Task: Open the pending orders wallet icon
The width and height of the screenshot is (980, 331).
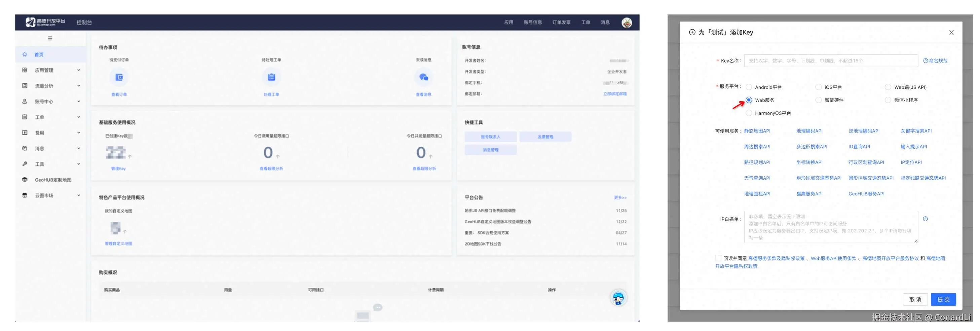Action: 119,77
